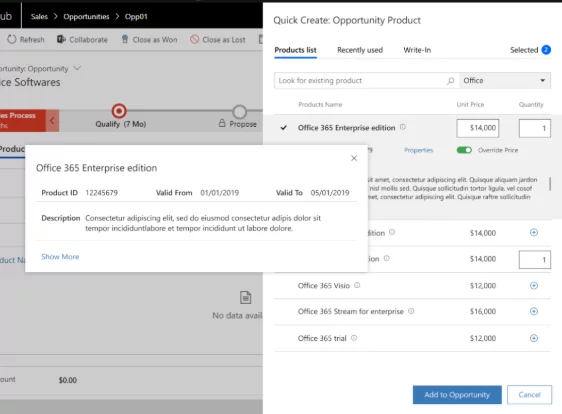This screenshot has height=414, width=562.
Task: Edit the $14,000 unit price field
Action: [477, 128]
